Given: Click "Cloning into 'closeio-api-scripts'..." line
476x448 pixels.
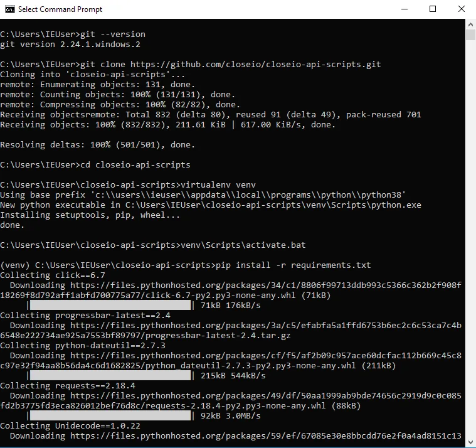Looking at the screenshot, I should pyautogui.click(x=92, y=75).
